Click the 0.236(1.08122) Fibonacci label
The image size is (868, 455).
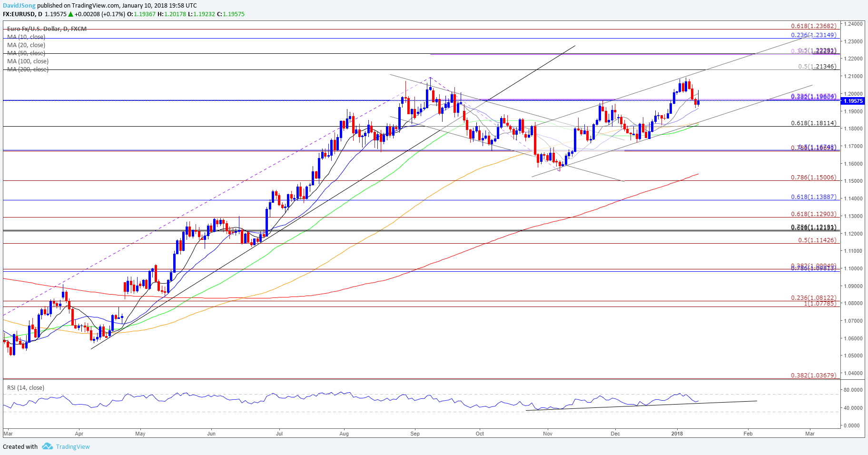point(813,297)
